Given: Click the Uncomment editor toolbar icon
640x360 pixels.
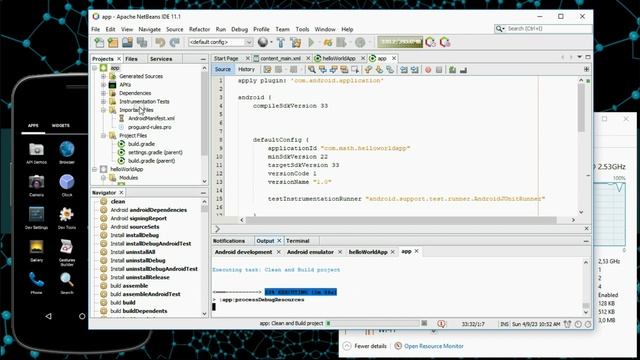Looking at the screenshot, I should (x=463, y=70).
